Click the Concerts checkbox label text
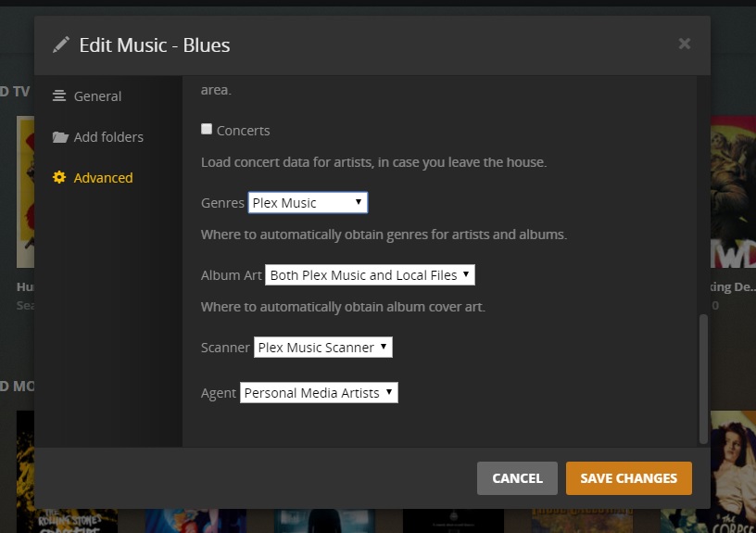Image resolution: width=756 pixels, height=533 pixels. [243, 131]
